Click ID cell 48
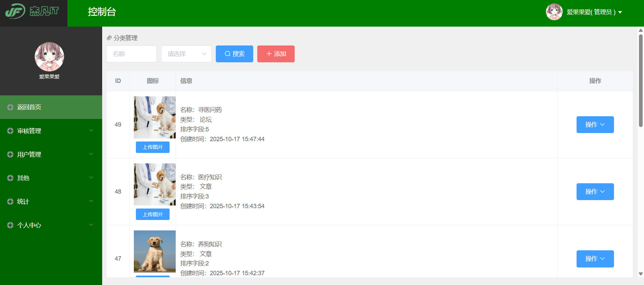644x285 pixels. [118, 192]
